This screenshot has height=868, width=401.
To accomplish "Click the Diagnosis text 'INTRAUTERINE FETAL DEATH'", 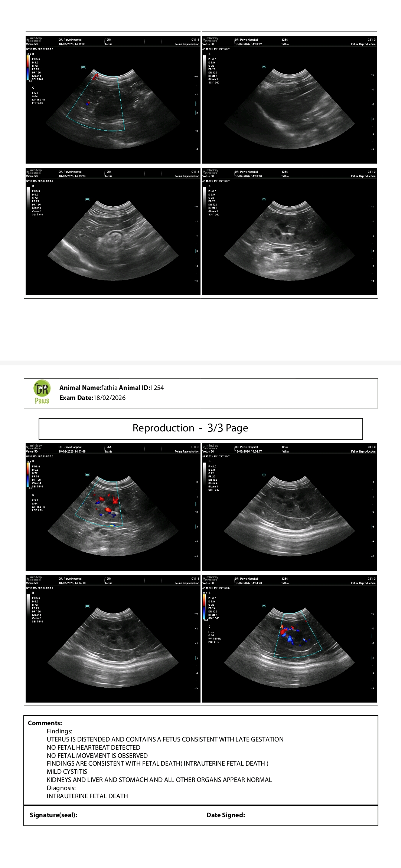I will point(87,796).
